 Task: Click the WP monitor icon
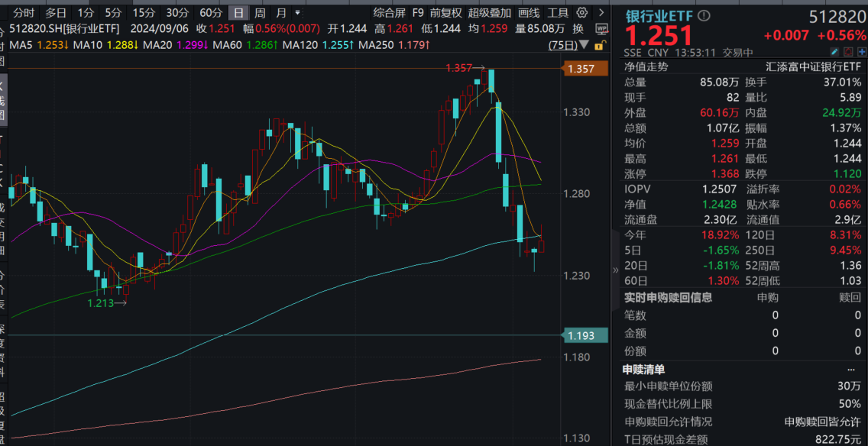(601, 29)
